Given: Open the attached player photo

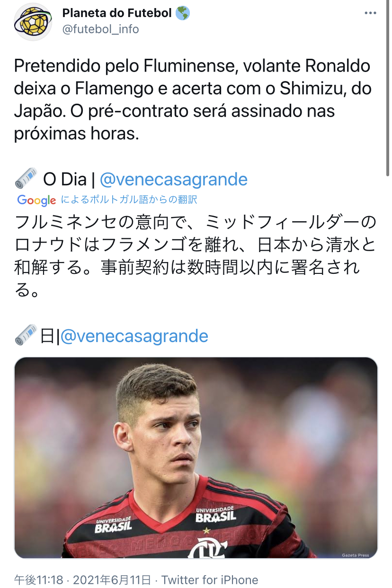Looking at the screenshot, I should point(196,457).
